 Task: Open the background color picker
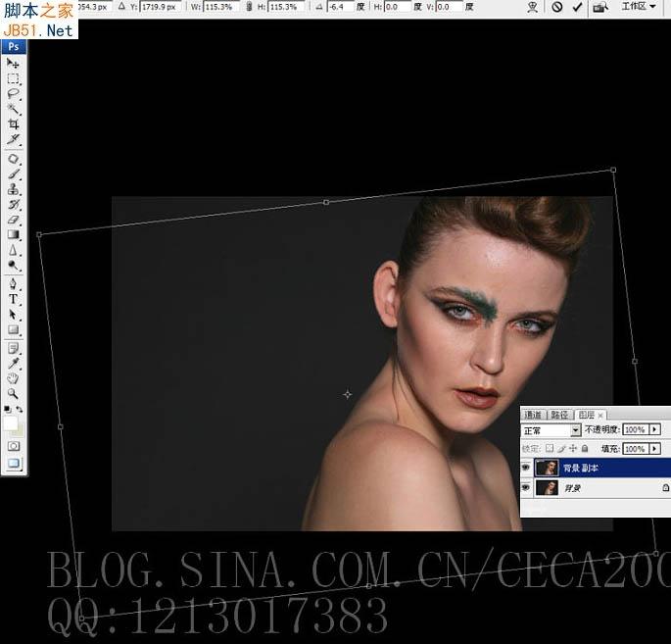pyautogui.click(x=20, y=431)
